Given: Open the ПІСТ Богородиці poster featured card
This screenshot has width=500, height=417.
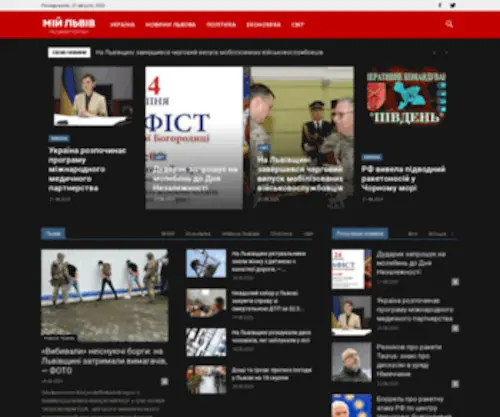Looking at the screenshot, I should 194,138.
